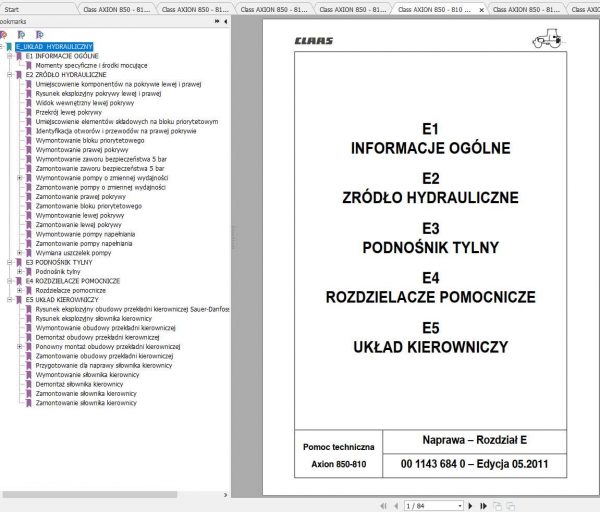Expand the Wymiana uszczelek pompy node
Image resolution: width=600 pixels, height=512 pixels.
click(x=20, y=253)
